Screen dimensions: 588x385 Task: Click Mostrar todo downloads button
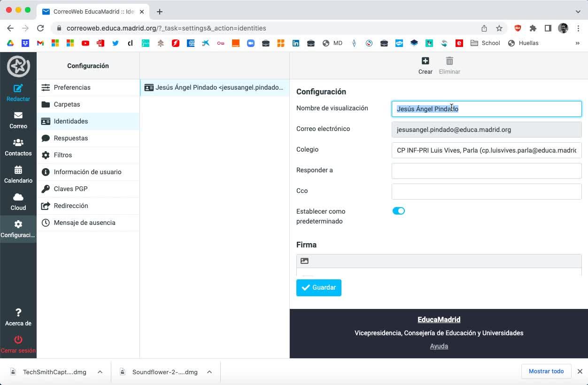(x=546, y=371)
